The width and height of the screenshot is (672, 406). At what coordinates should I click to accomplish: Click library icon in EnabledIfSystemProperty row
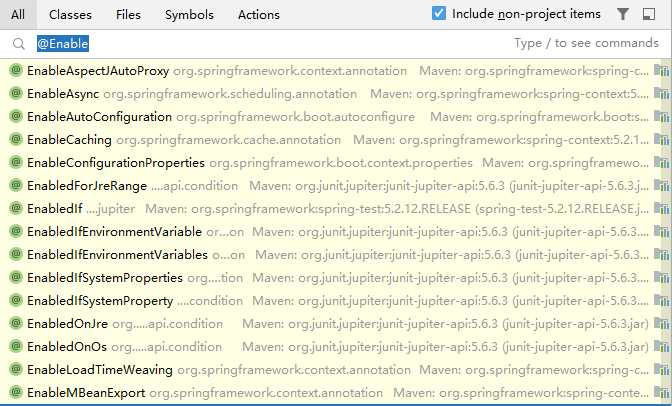click(661, 301)
